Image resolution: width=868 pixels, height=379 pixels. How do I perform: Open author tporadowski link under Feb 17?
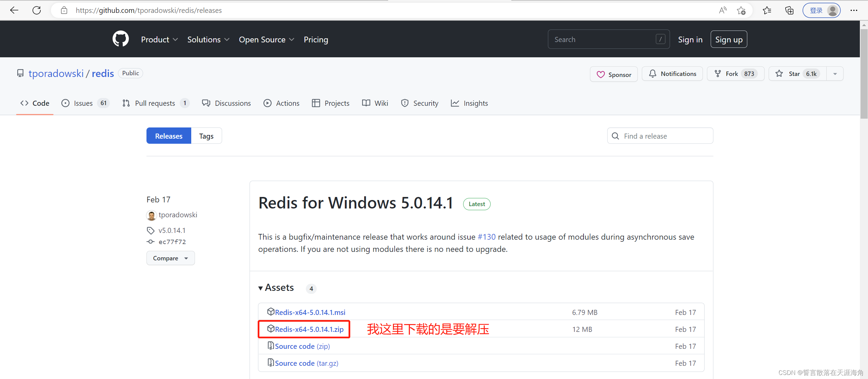click(x=178, y=215)
